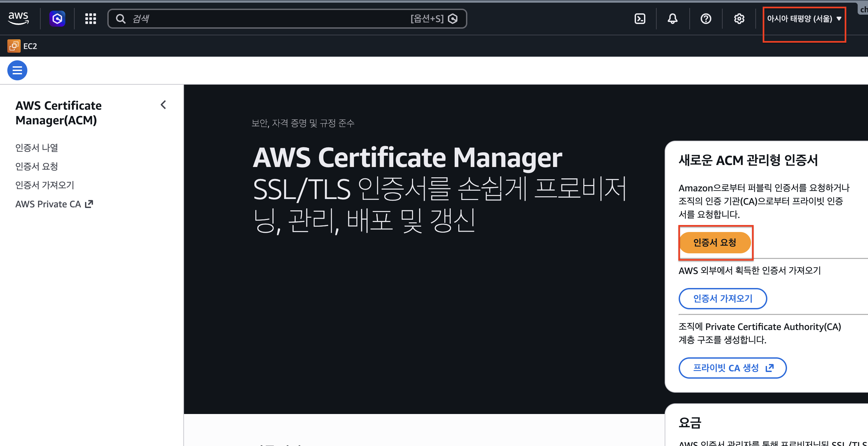Open 인증서 나열 in sidebar
This screenshot has height=446, width=868.
click(x=37, y=148)
